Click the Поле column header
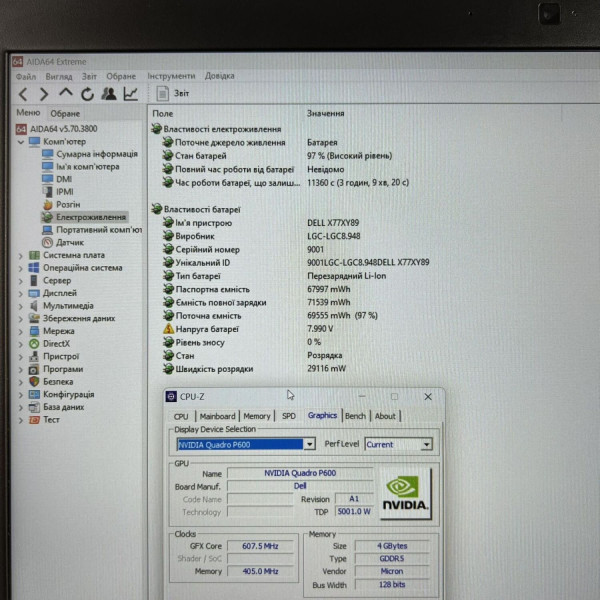The width and height of the screenshot is (600, 600). point(163,114)
